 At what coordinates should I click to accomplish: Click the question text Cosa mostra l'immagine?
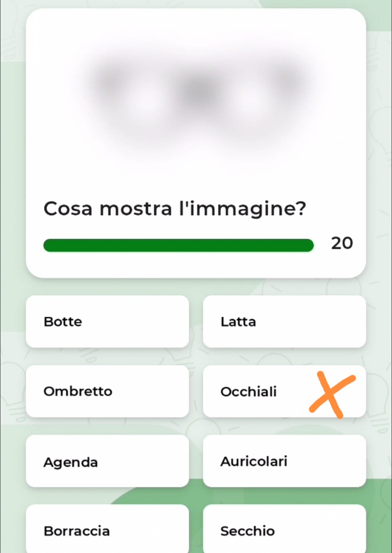pyautogui.click(x=175, y=209)
